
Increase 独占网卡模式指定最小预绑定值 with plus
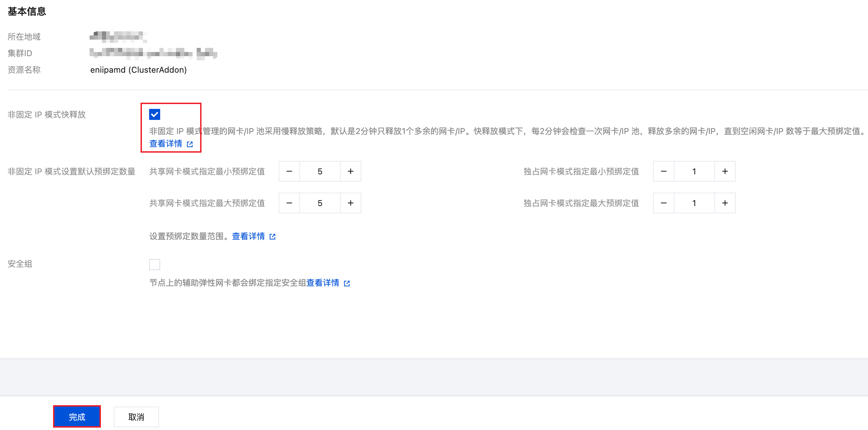(725, 171)
